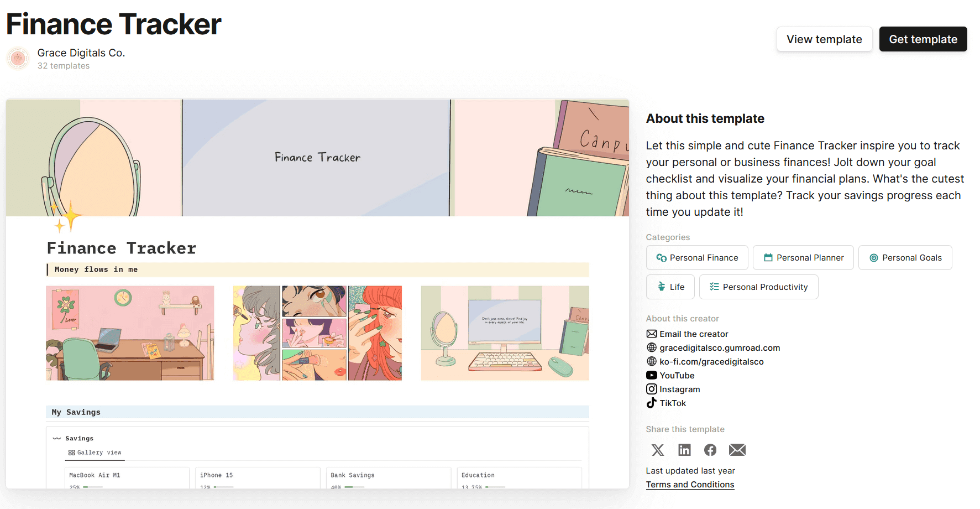Click the Instagram camera icon
The image size is (980, 509).
click(x=652, y=389)
